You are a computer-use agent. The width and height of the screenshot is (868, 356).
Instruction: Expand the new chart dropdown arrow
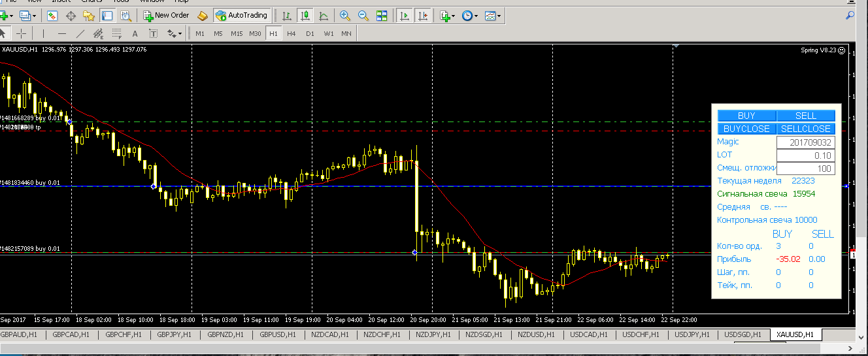(x=12, y=15)
